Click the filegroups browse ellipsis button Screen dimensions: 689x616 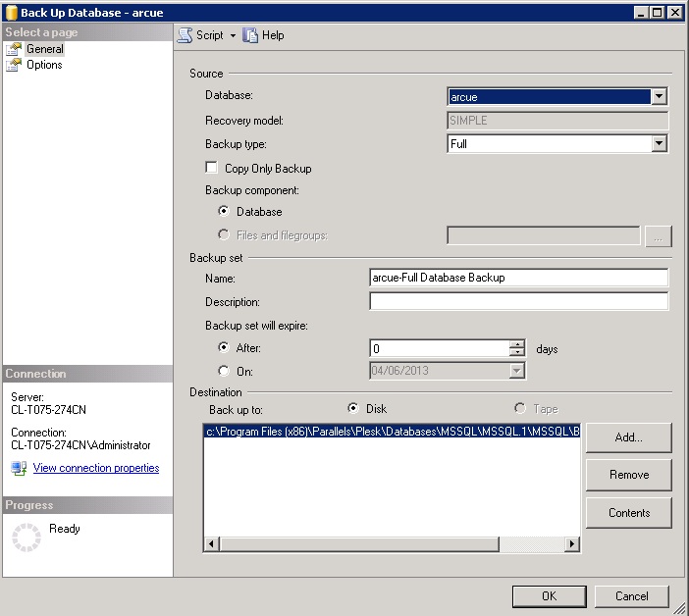coord(658,236)
